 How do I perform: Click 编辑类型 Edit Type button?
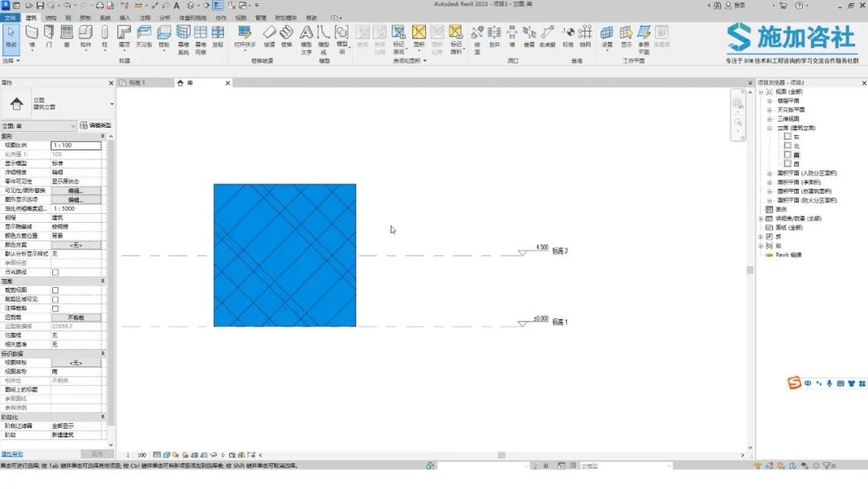pyautogui.click(x=96, y=126)
